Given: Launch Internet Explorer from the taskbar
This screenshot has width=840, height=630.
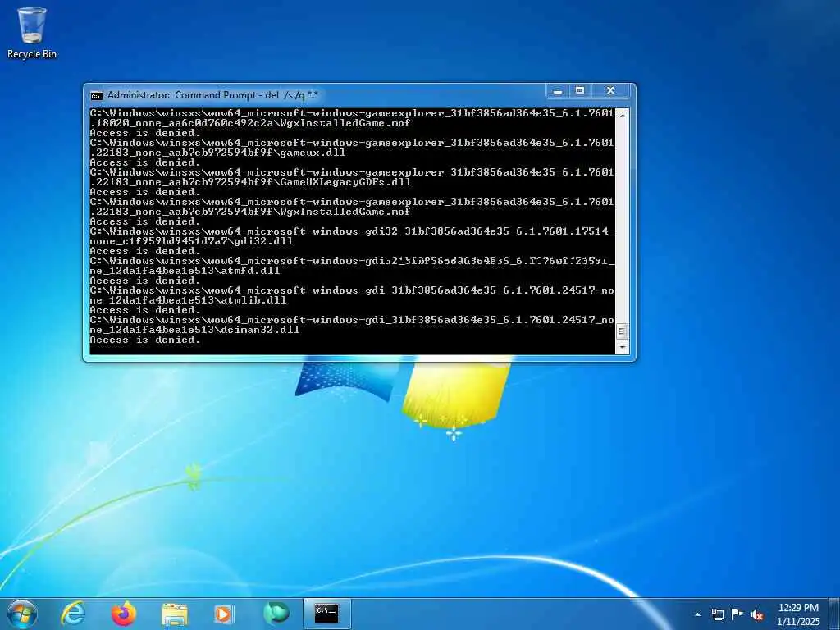Looking at the screenshot, I should point(72,614).
